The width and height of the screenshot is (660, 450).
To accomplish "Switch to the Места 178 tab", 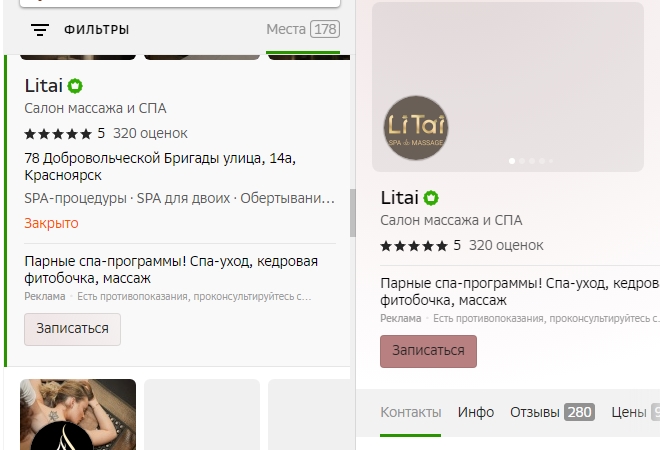I will click(x=302, y=30).
